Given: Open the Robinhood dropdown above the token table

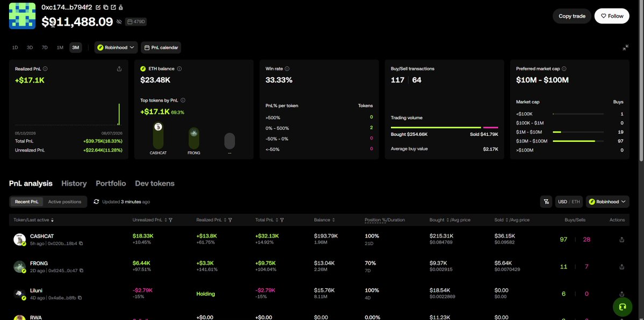Looking at the screenshot, I should pos(607,202).
